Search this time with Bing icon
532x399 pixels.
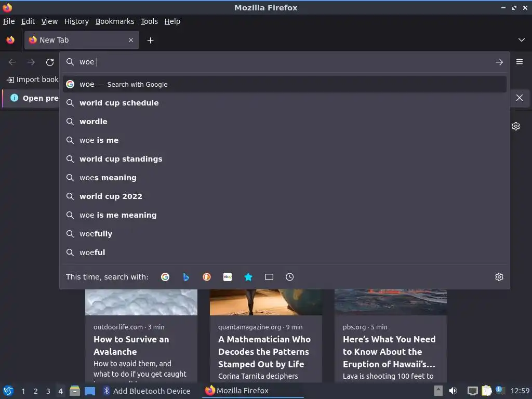point(186,277)
